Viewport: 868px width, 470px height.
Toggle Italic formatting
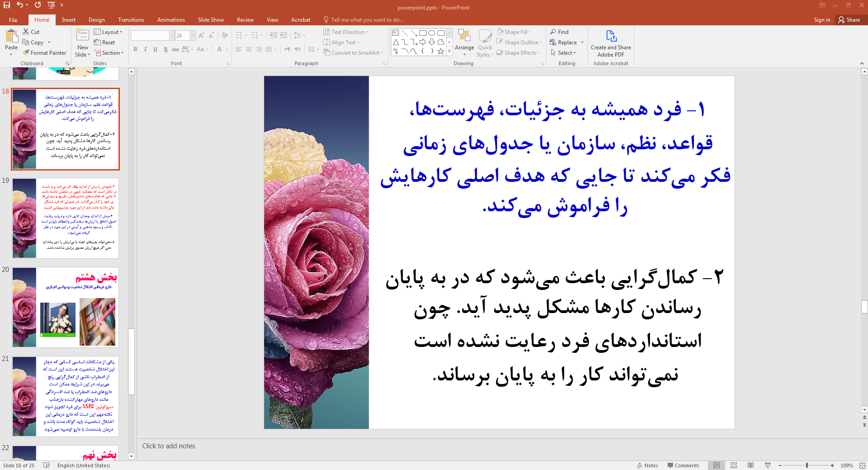pyautogui.click(x=145, y=49)
